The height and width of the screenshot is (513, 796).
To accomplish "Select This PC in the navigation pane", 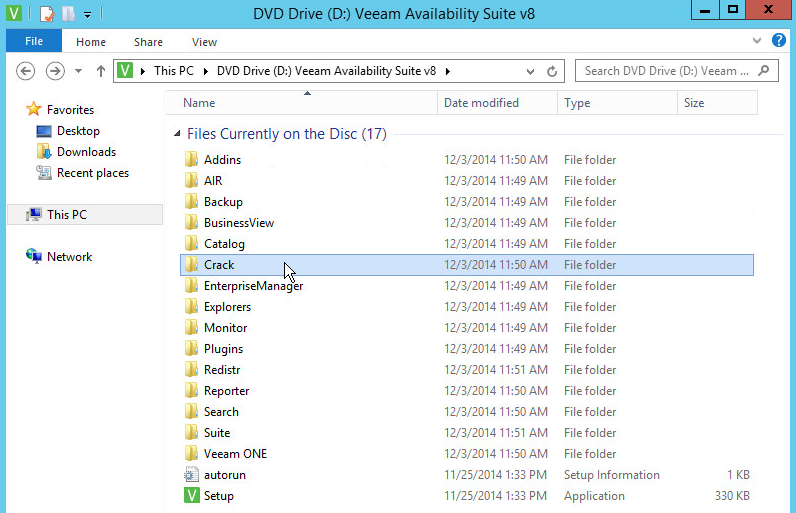I will (x=85, y=215).
